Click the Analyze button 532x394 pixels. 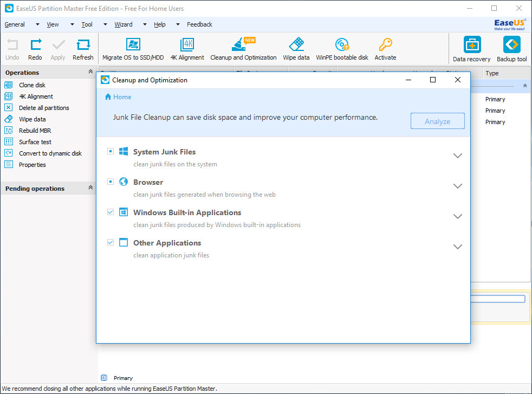click(x=437, y=121)
